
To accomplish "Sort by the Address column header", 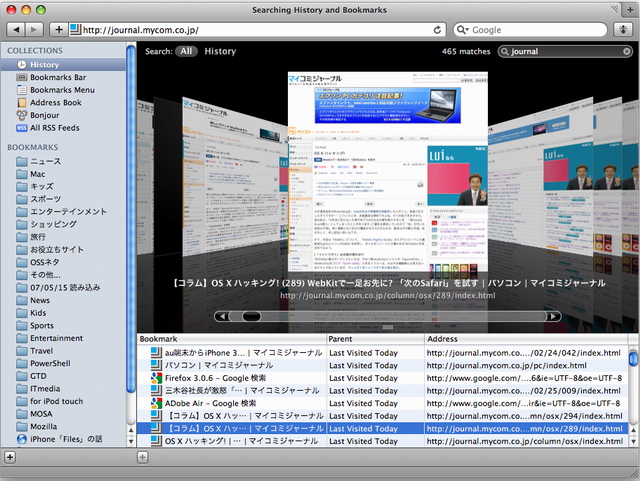I will point(526,339).
